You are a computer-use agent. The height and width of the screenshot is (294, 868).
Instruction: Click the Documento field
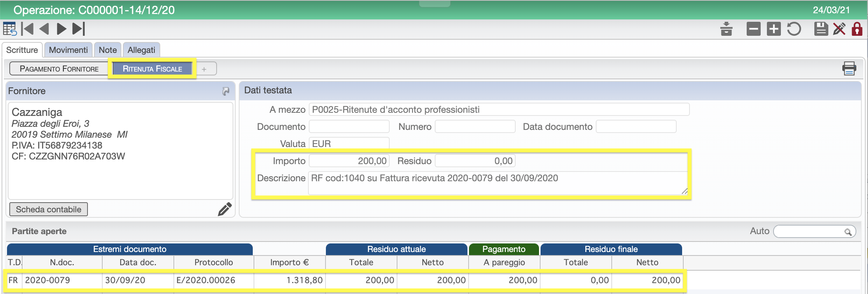(349, 127)
